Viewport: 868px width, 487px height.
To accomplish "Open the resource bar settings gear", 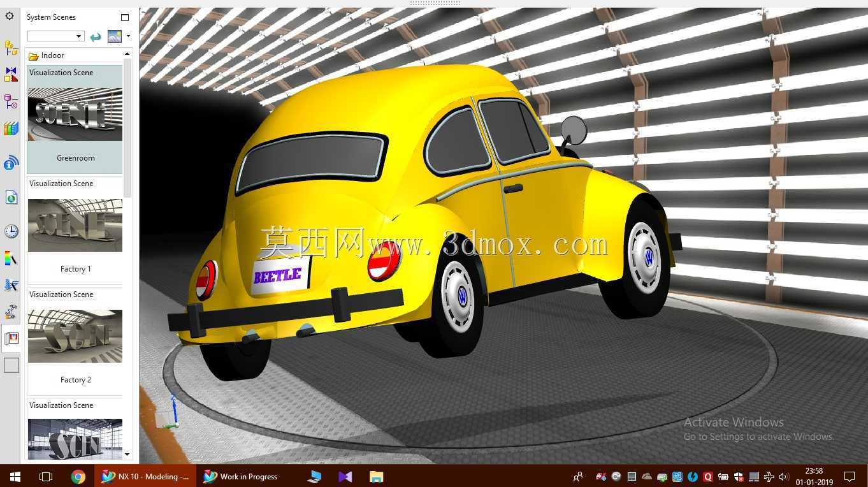I will click(x=10, y=16).
